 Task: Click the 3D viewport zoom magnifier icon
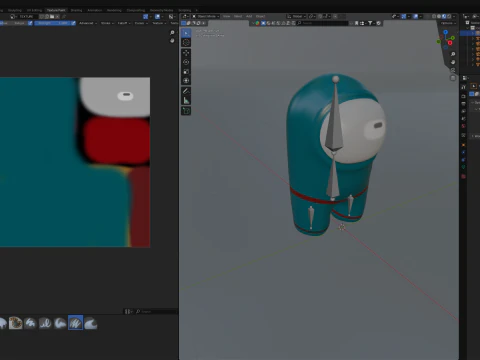(453, 54)
